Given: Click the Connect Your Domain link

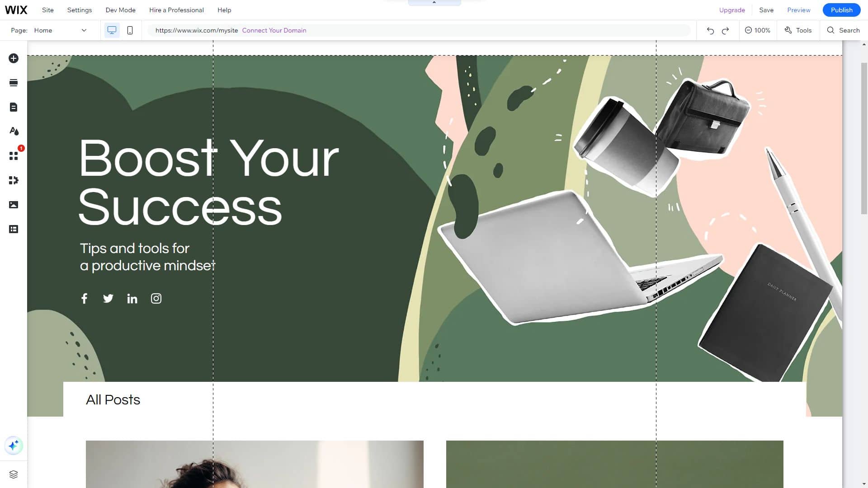Looking at the screenshot, I should coord(274,30).
